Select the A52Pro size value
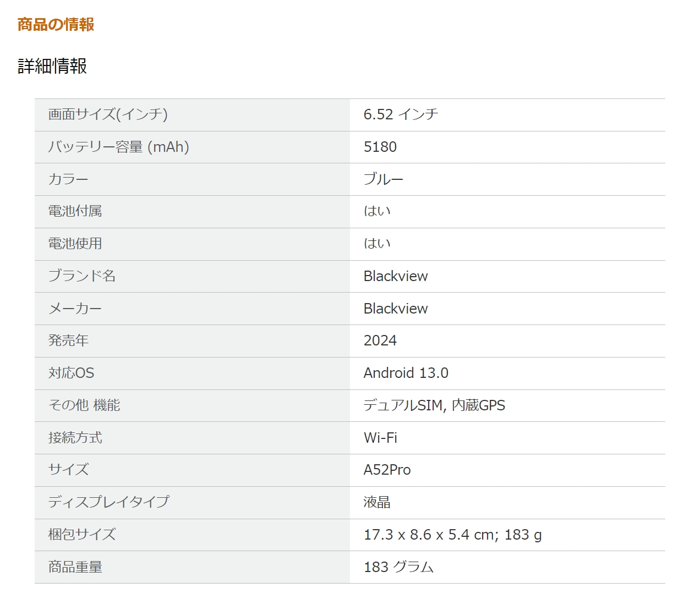The width and height of the screenshot is (700, 610). click(x=387, y=470)
